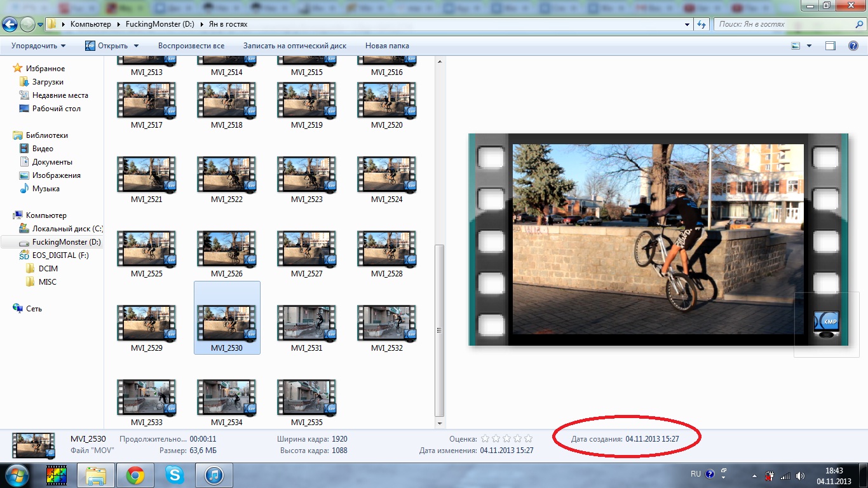Viewport: 868px width, 488px height.
Task: Select Загрузки in the navigation pane
Action: click(48, 82)
